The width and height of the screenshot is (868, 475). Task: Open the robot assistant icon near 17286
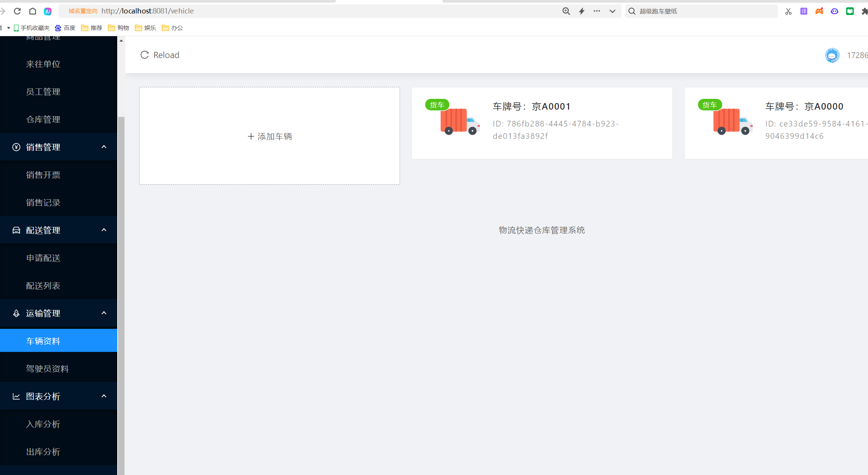[x=832, y=55]
